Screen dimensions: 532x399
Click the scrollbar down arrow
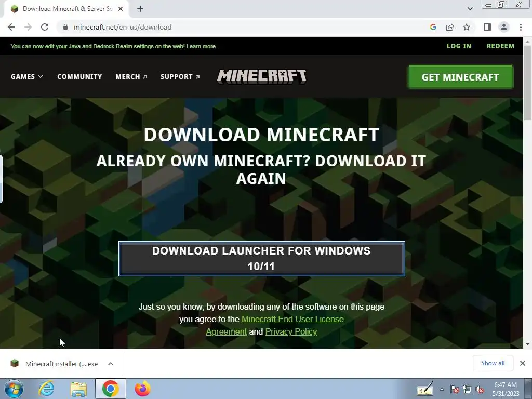pos(527,344)
